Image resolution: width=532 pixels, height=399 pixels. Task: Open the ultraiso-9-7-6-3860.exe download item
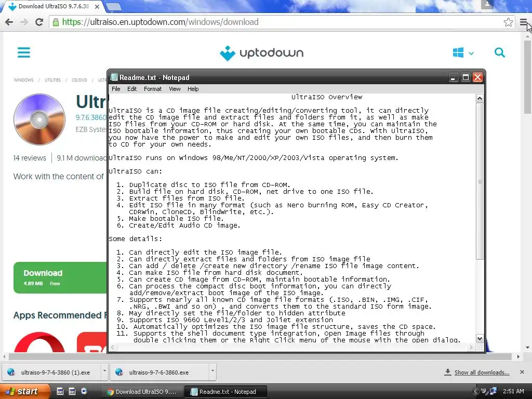click(x=159, y=372)
